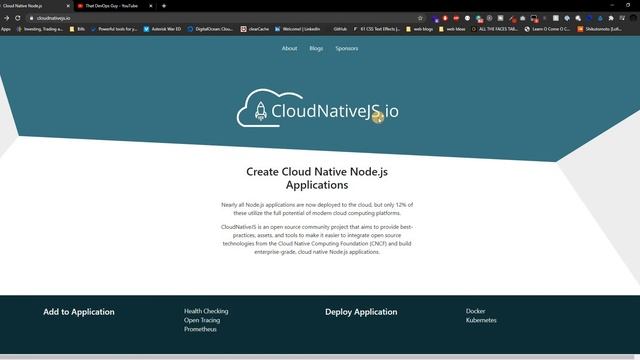The width and height of the screenshot is (640, 360).
Task: Click the paragraph starting Nearly all Node.js applications
Action: tap(317, 209)
